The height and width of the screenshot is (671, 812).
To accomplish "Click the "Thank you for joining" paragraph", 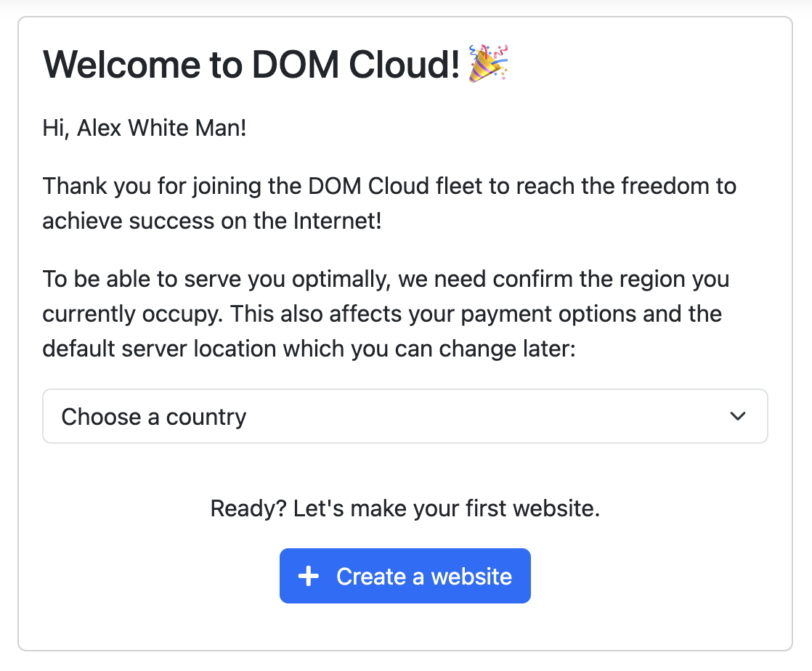I will click(x=389, y=186).
